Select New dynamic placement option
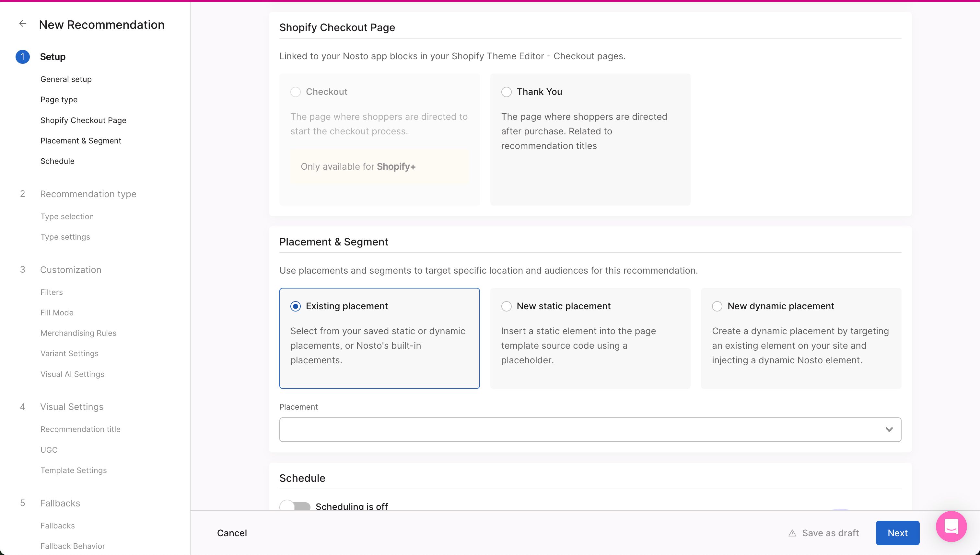This screenshot has width=980, height=555. pos(717,306)
